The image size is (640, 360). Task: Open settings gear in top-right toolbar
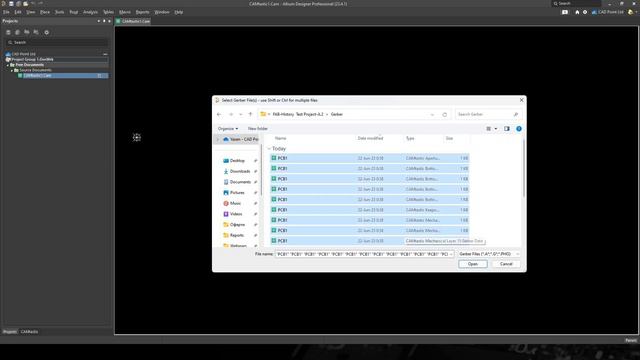[x=585, y=12]
